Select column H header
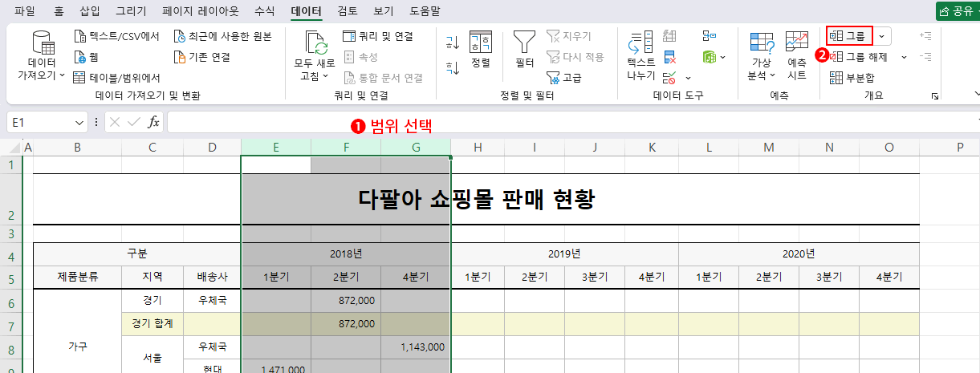The height and width of the screenshot is (373, 980). click(x=478, y=147)
